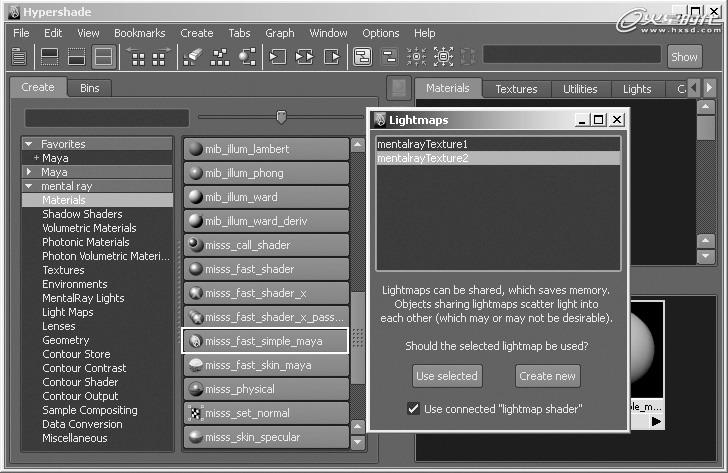Show top tabs only layout icon
The height and width of the screenshot is (473, 728).
(x=49, y=57)
